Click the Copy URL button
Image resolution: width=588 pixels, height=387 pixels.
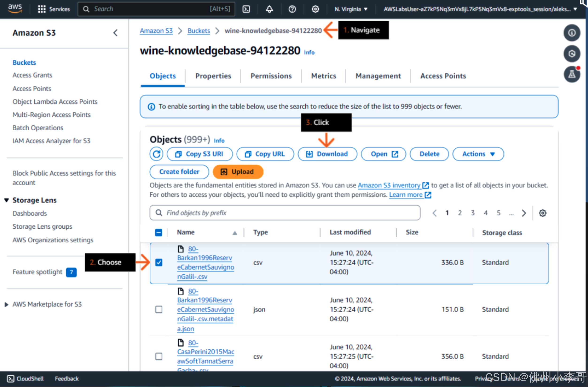point(265,154)
